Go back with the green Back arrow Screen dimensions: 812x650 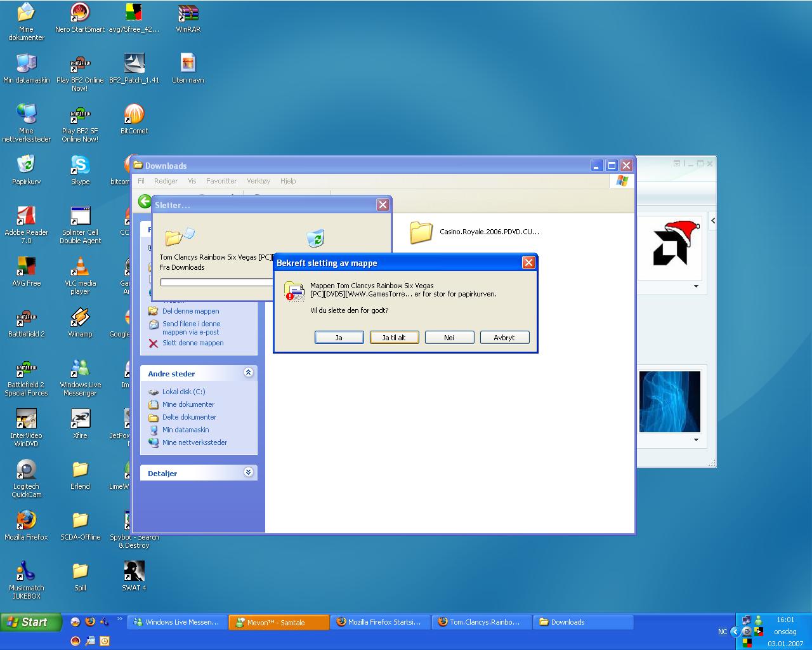(145, 202)
